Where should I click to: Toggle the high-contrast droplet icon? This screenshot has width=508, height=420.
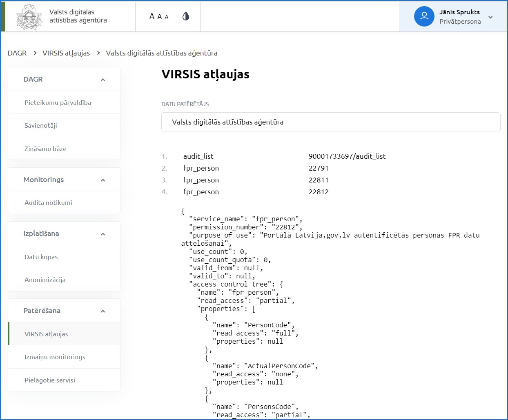tap(186, 16)
